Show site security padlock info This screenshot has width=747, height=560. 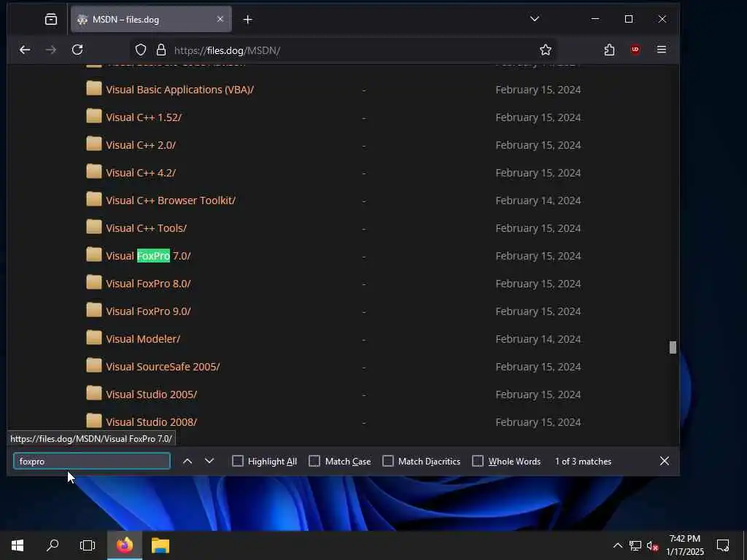coord(161,50)
